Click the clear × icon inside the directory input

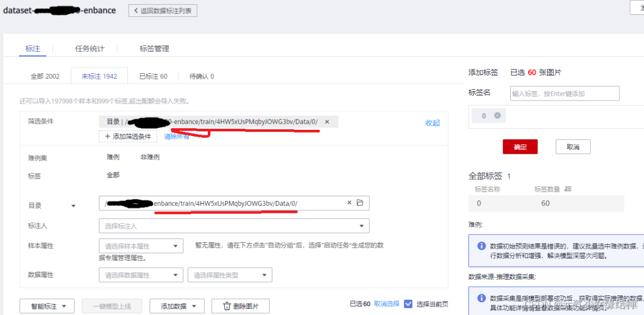(349, 202)
